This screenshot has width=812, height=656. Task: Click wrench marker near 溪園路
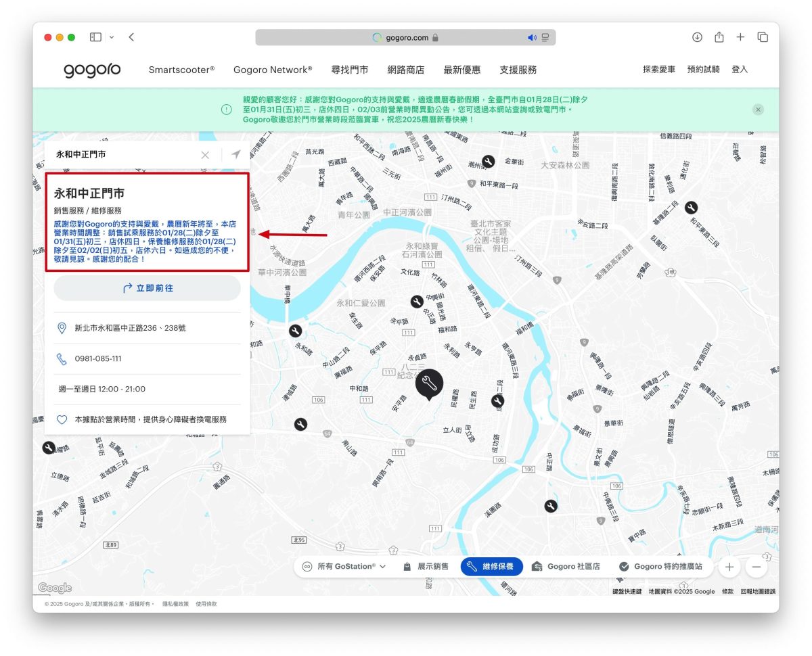pos(551,506)
